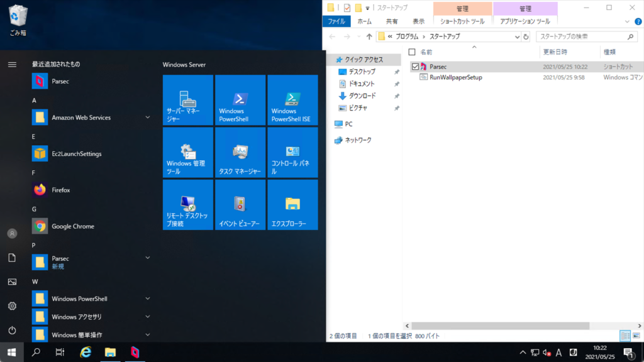Open the アプリケーション ツール tab
The width and height of the screenshot is (644, 362).
click(x=525, y=21)
